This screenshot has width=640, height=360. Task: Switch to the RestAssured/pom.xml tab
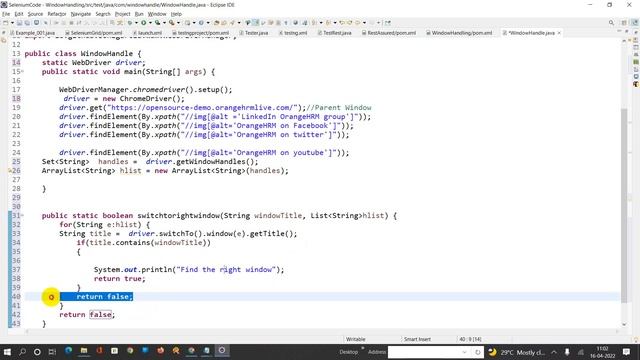pos(389,33)
